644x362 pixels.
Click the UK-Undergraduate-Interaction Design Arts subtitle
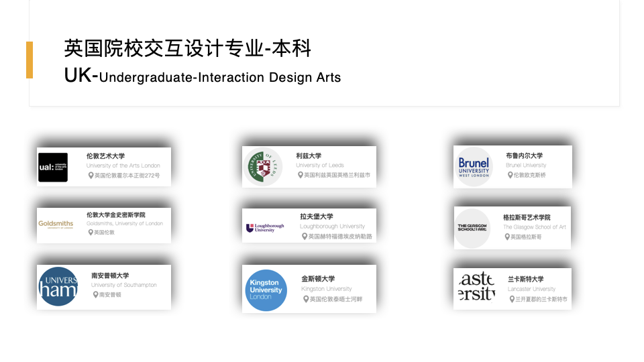tap(203, 76)
